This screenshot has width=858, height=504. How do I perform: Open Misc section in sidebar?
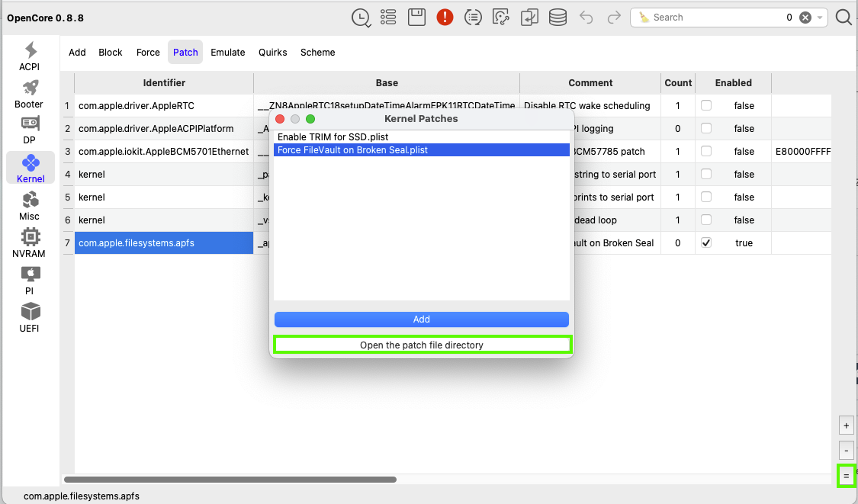(30, 206)
